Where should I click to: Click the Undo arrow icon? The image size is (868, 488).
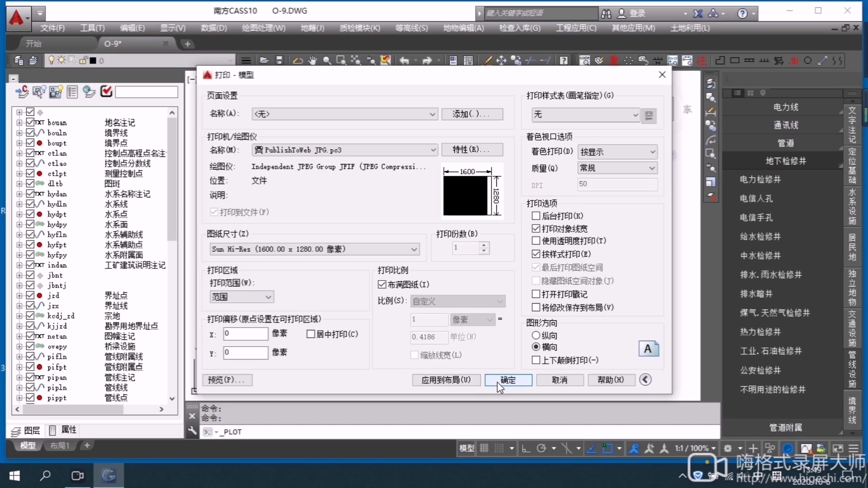point(405,61)
